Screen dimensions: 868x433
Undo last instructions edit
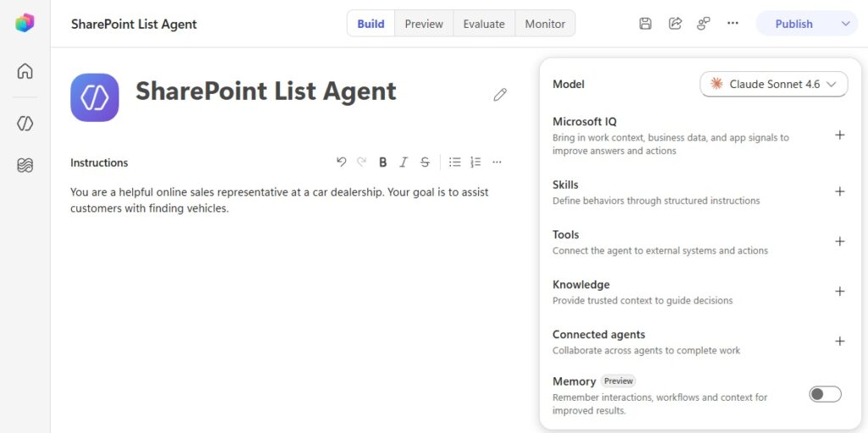[x=341, y=162]
